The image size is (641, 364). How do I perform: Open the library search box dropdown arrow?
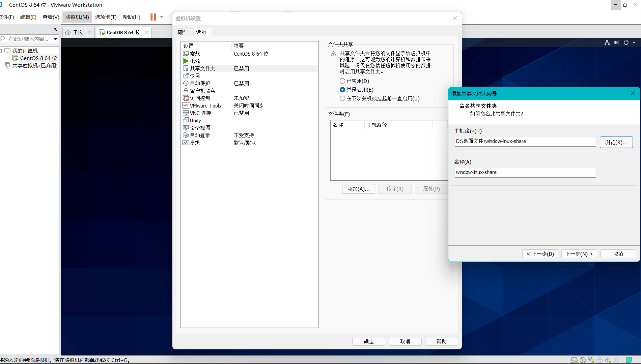coord(55,39)
